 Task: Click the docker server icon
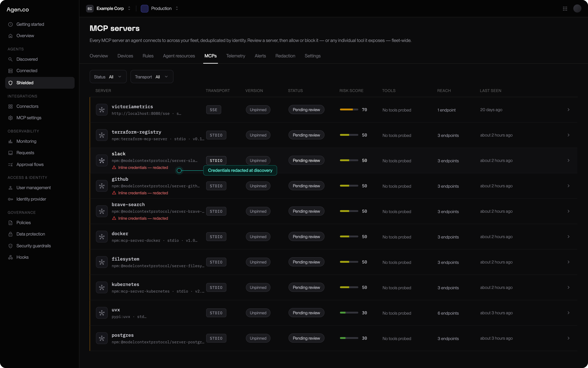pos(102,237)
